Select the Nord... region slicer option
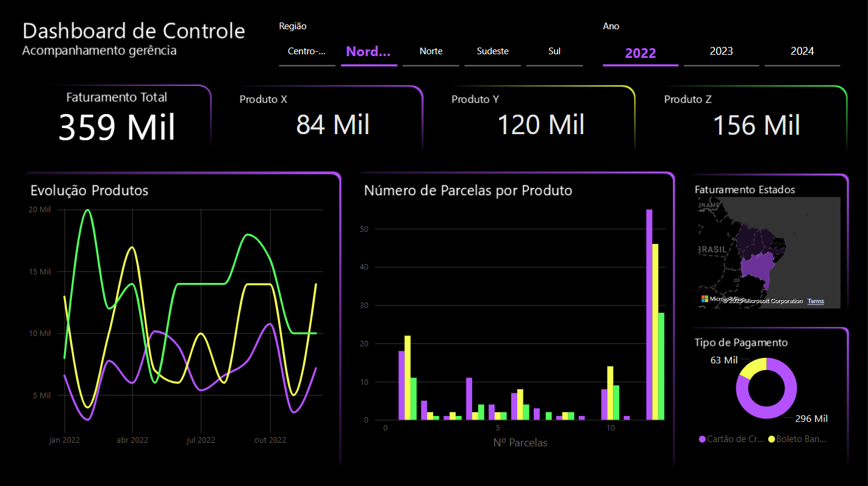The width and height of the screenshot is (868, 486). click(368, 52)
